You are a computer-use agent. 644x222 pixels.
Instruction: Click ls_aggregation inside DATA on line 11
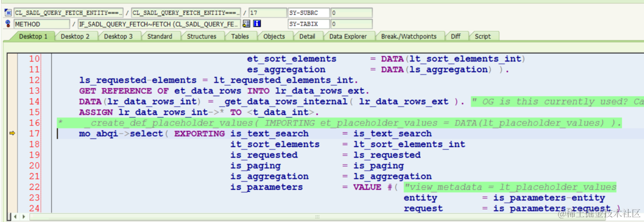pos(448,69)
